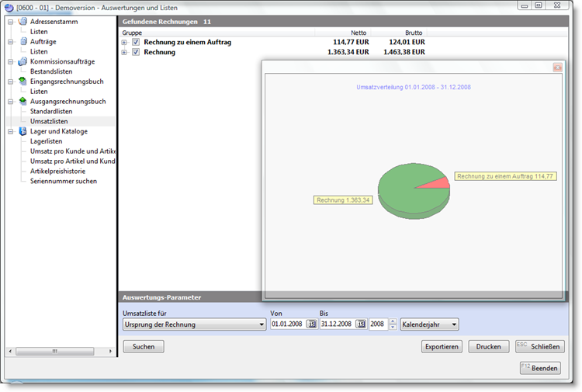Click the Exportieren button
The width and height of the screenshot is (582, 392).
442,347
